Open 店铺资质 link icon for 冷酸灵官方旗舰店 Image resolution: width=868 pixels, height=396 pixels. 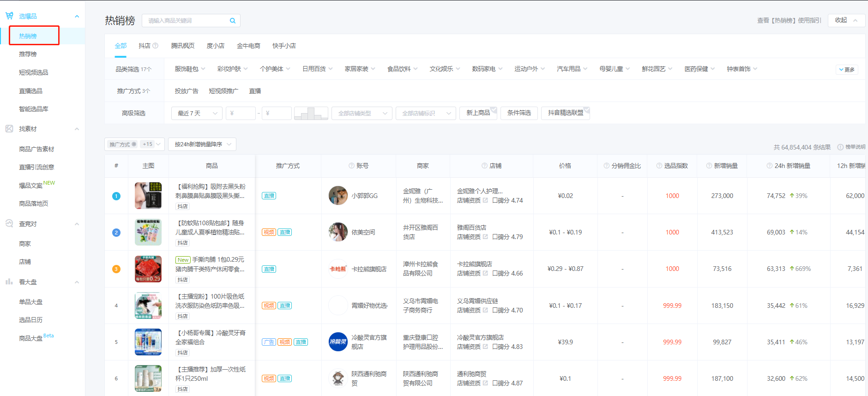tap(485, 347)
